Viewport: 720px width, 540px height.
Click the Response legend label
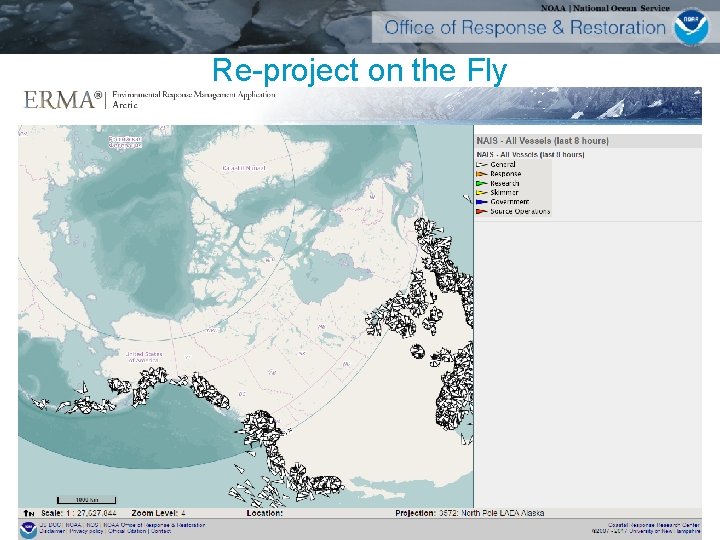click(506, 174)
